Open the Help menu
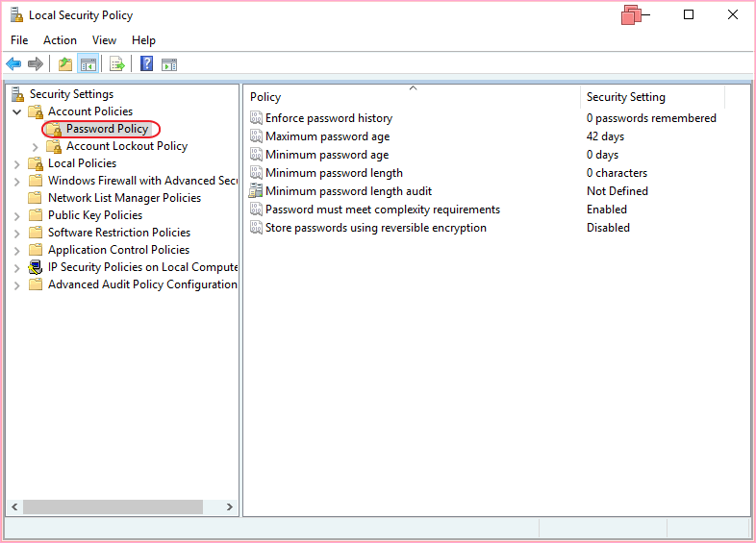 click(x=143, y=40)
